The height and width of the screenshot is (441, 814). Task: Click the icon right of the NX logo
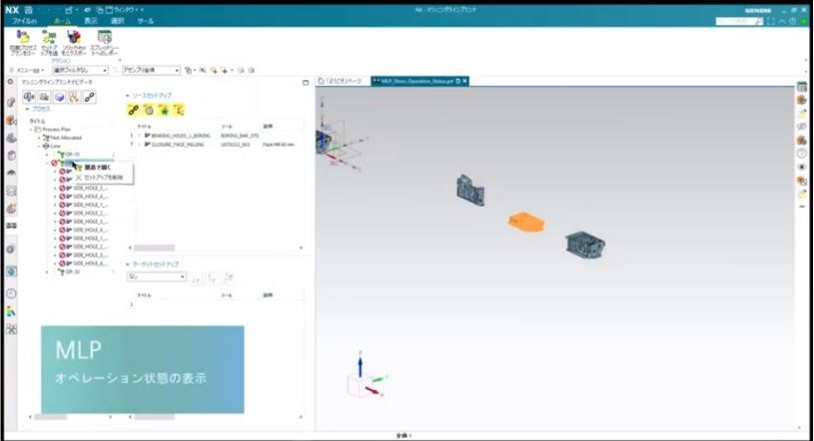[x=29, y=9]
